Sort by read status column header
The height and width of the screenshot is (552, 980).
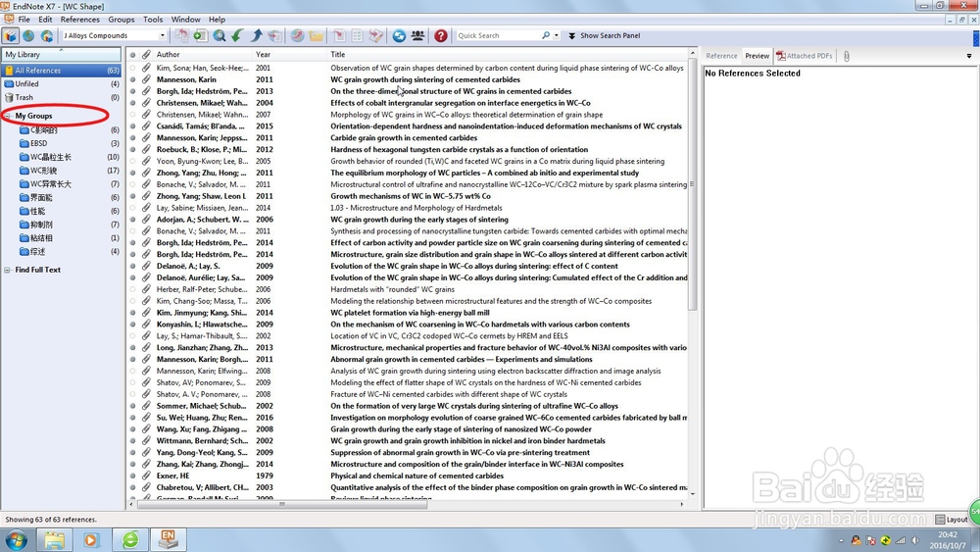pos(132,54)
